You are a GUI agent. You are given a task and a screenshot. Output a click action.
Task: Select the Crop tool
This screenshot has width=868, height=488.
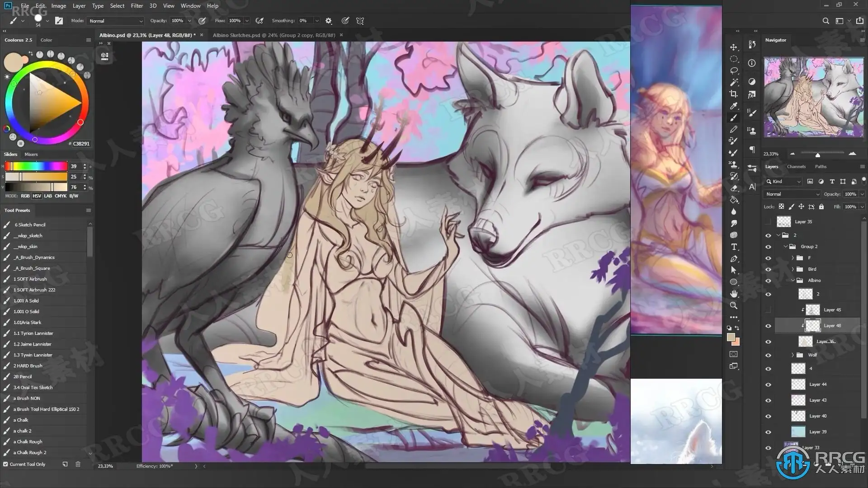(733, 94)
